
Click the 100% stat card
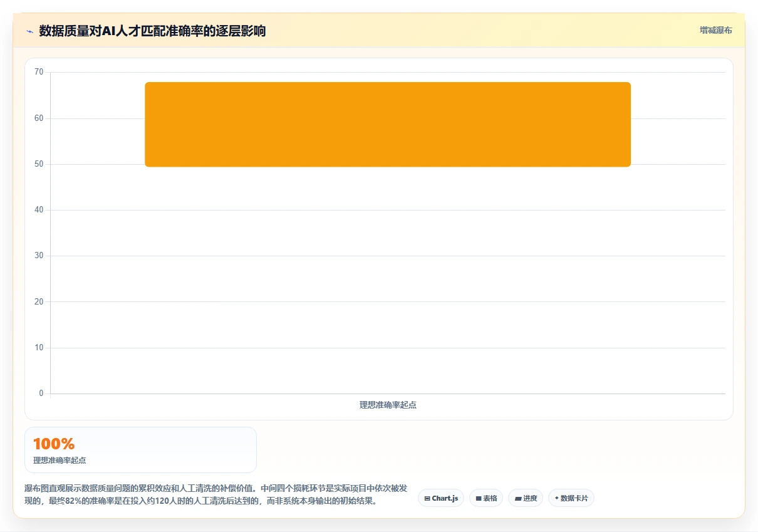point(140,450)
